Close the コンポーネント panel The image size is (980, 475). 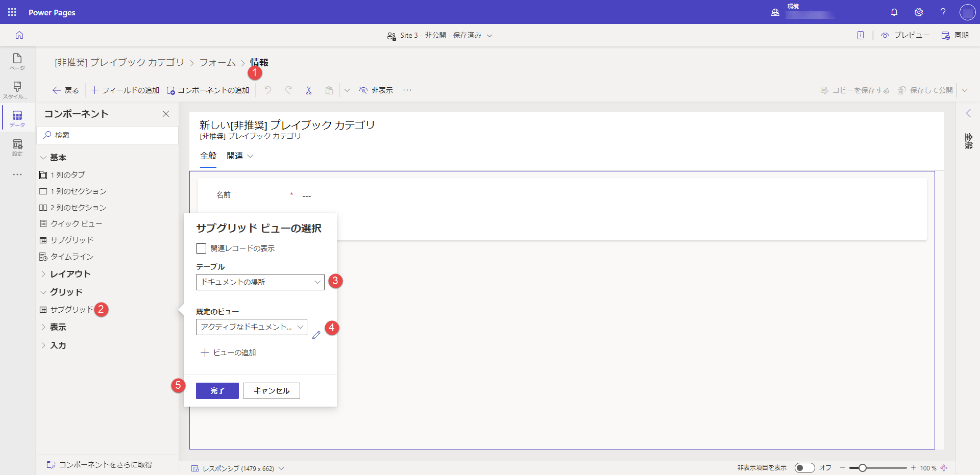pyautogui.click(x=166, y=114)
